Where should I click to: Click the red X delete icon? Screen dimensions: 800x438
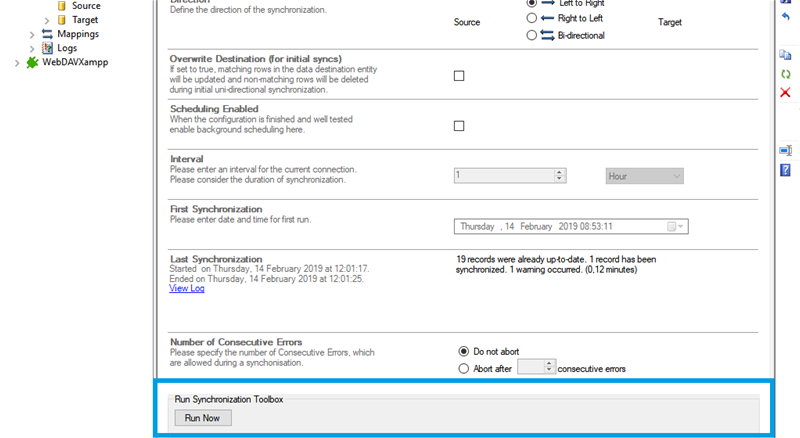785,93
